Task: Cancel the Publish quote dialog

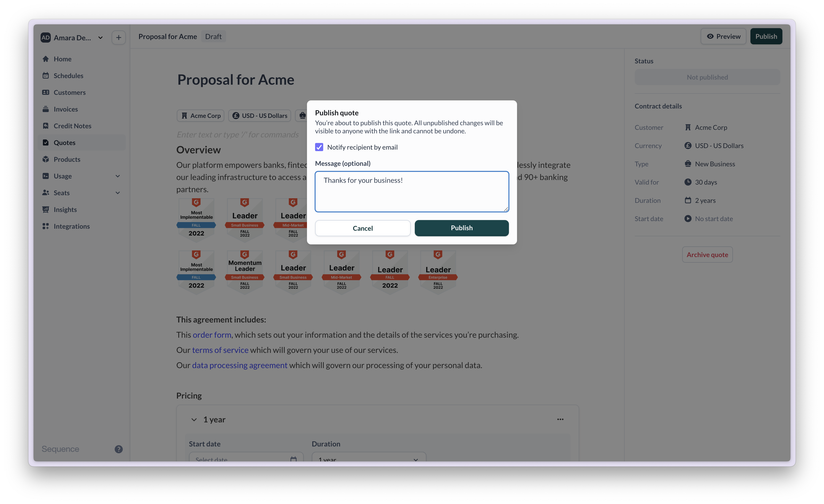Action: tap(363, 228)
